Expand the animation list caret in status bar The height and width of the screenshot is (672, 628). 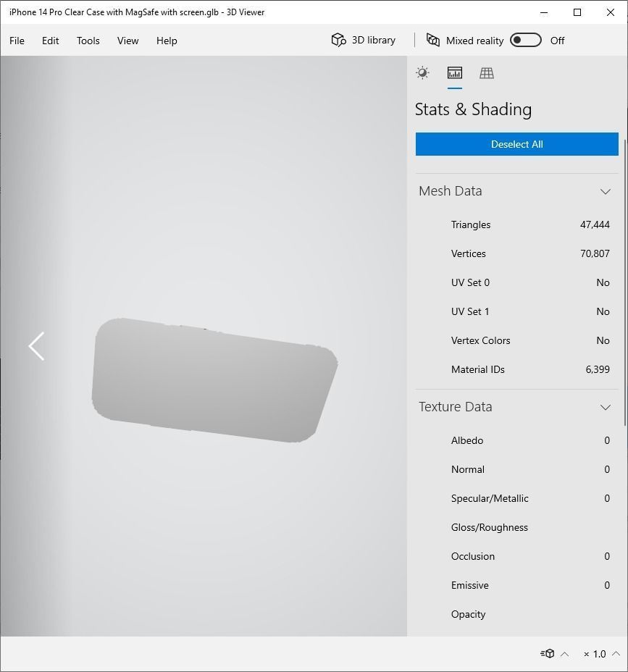[565, 654]
